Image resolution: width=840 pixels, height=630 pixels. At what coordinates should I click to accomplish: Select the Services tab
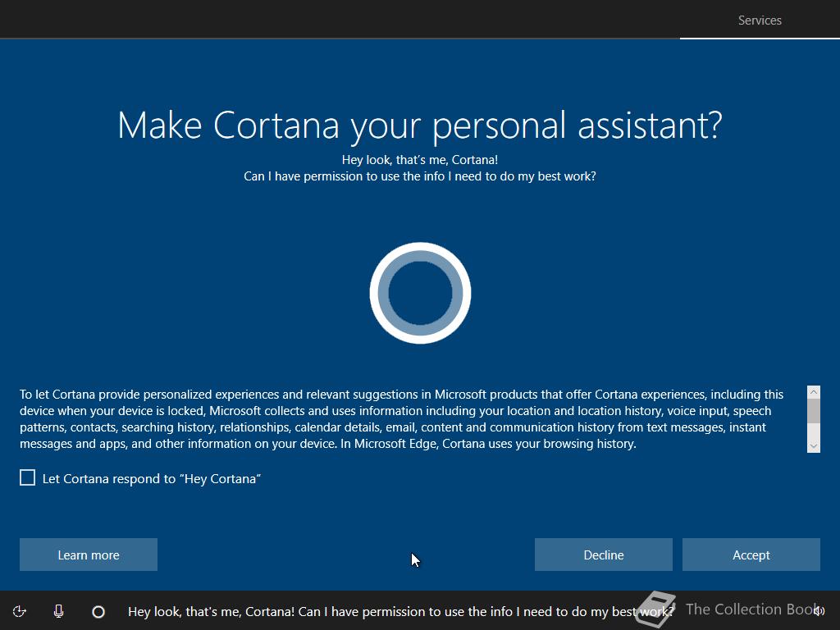[760, 21]
